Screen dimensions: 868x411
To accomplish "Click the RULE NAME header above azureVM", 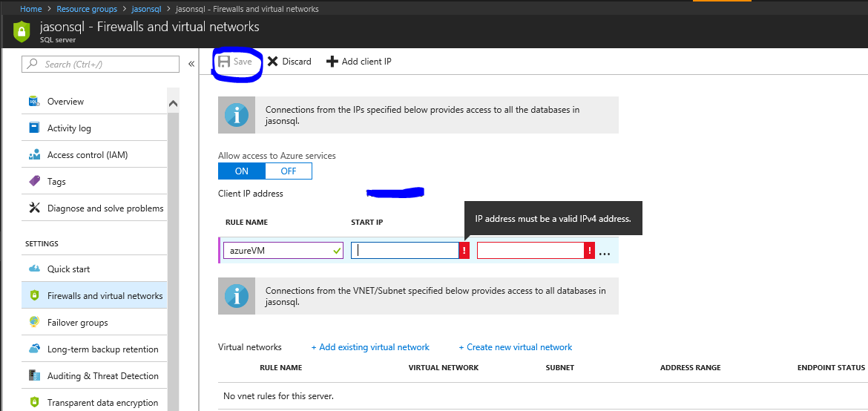I will click(x=247, y=222).
